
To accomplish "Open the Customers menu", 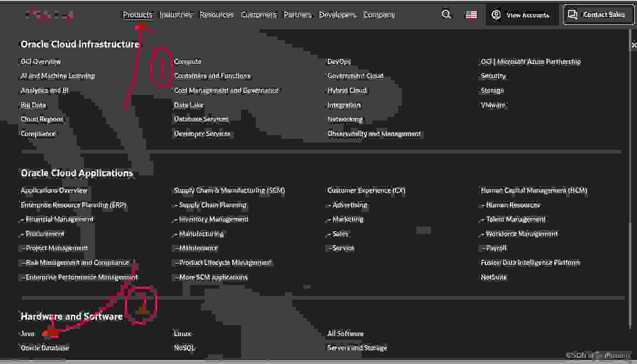I will click(x=258, y=15).
